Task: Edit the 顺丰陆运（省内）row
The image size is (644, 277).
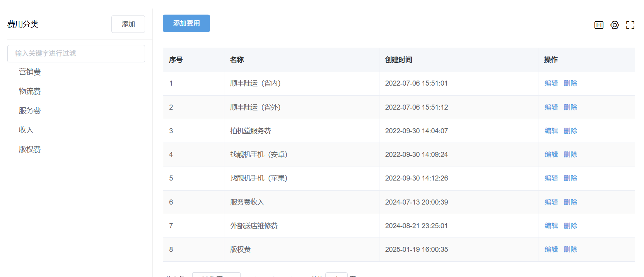Action: (x=551, y=83)
